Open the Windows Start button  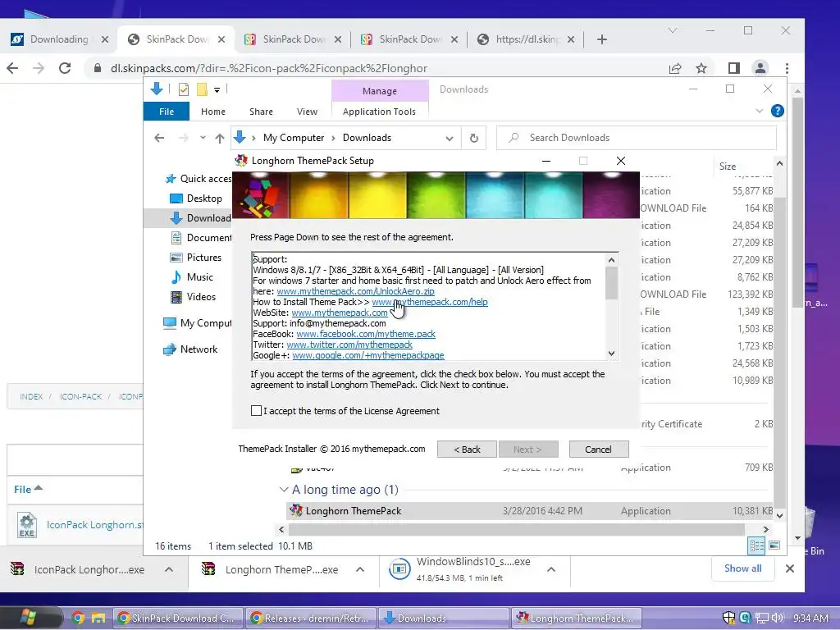pyautogui.click(x=27, y=618)
